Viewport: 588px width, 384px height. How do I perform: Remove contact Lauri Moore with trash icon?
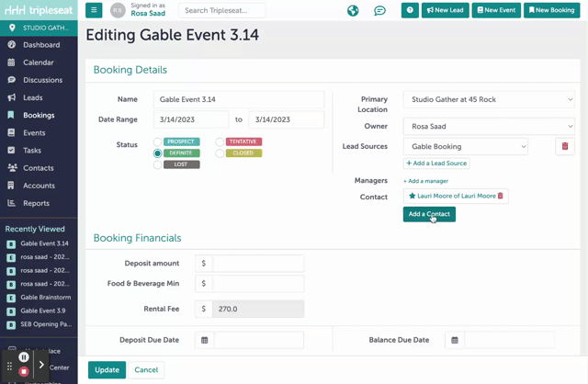click(501, 196)
